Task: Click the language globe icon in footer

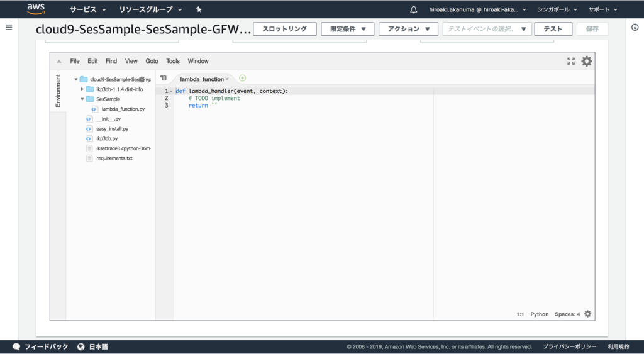Action: [81, 346]
